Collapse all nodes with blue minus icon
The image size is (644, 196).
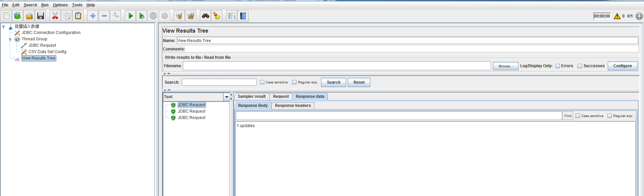click(104, 16)
